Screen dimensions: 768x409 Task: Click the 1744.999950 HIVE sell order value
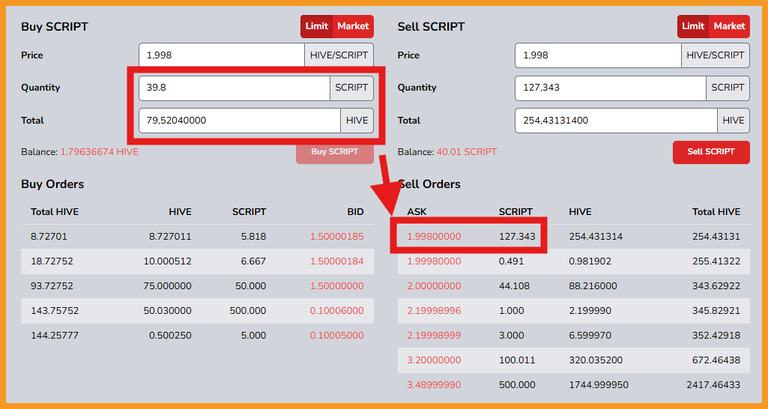(x=599, y=385)
